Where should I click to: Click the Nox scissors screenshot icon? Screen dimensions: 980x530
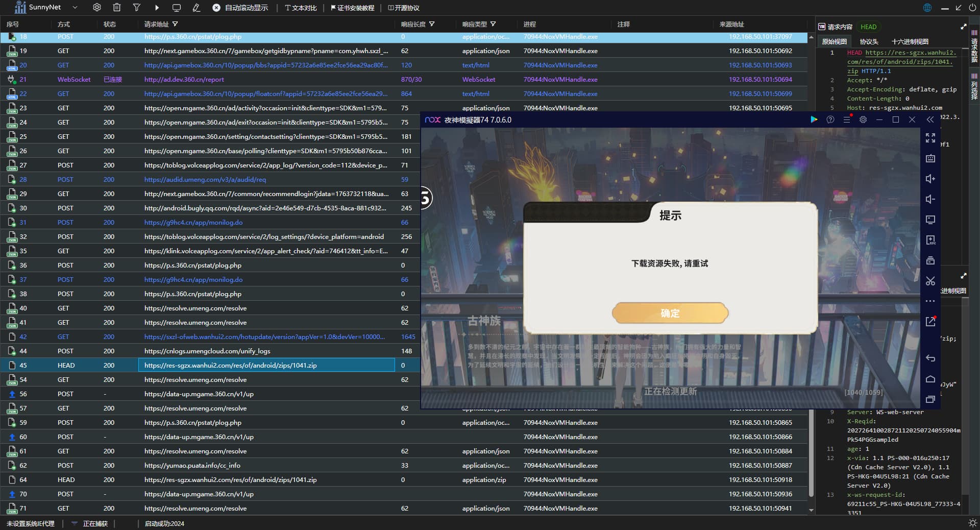click(x=930, y=281)
